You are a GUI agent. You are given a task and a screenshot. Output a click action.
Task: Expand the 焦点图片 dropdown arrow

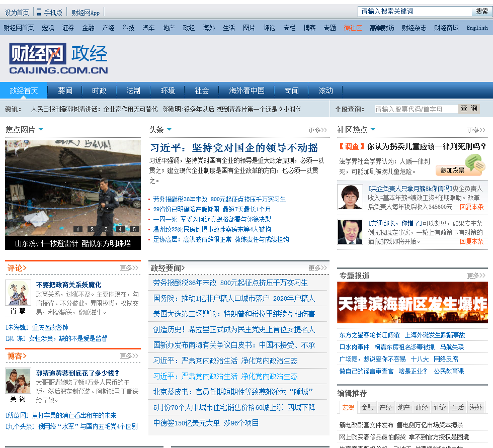[41, 129]
